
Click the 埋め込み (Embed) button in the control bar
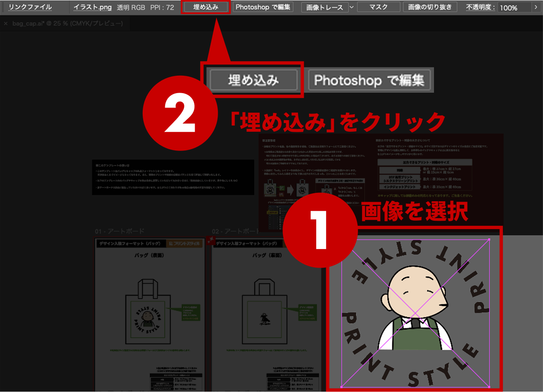point(206,7)
